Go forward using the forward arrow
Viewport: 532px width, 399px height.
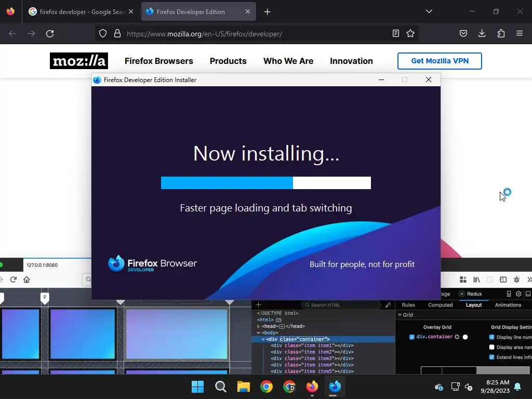pos(31,34)
